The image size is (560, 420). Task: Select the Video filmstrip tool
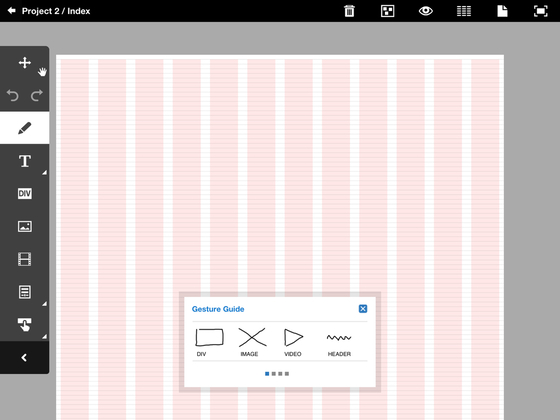click(x=25, y=259)
